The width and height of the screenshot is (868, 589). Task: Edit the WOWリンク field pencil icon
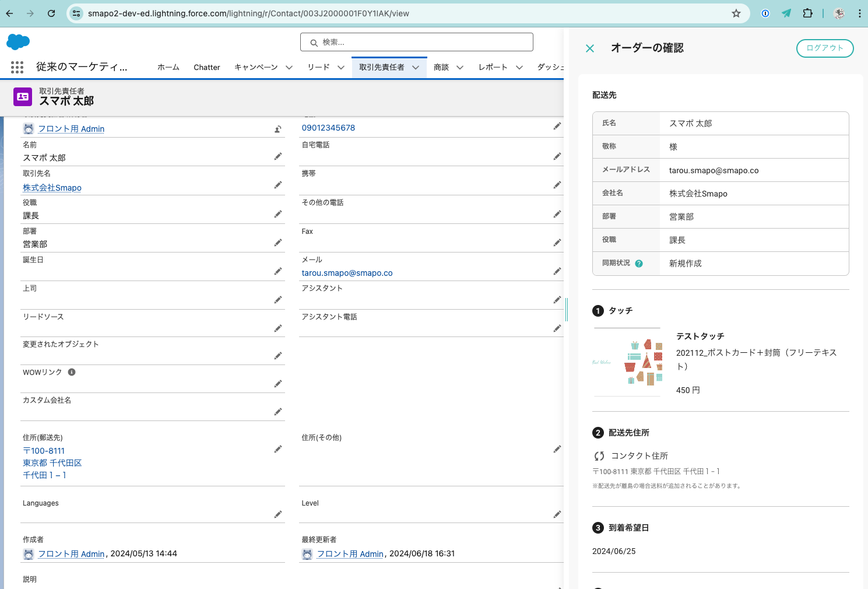278,384
